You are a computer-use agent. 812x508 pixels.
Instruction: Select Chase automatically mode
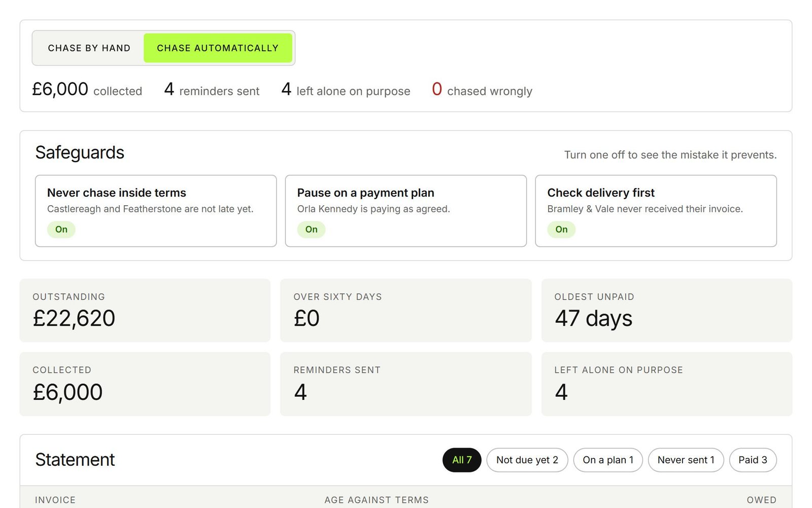[218, 48]
